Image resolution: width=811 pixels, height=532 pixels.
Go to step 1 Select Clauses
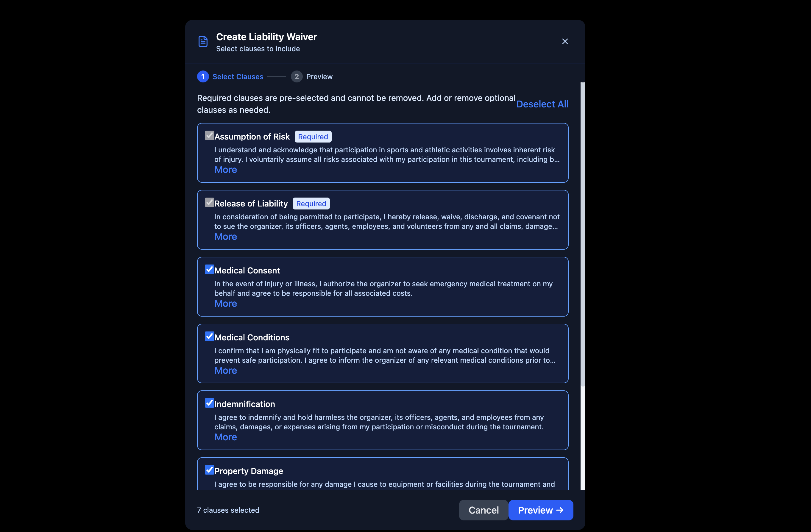pyautogui.click(x=230, y=77)
